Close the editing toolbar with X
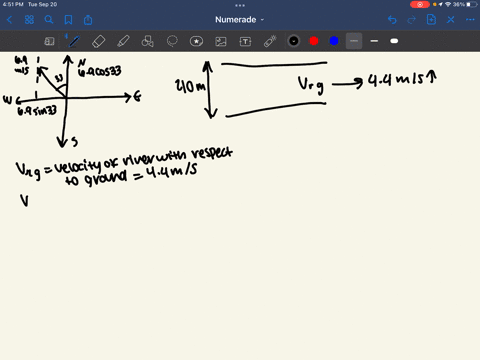Screen dimensions: 480x360 click(451, 20)
